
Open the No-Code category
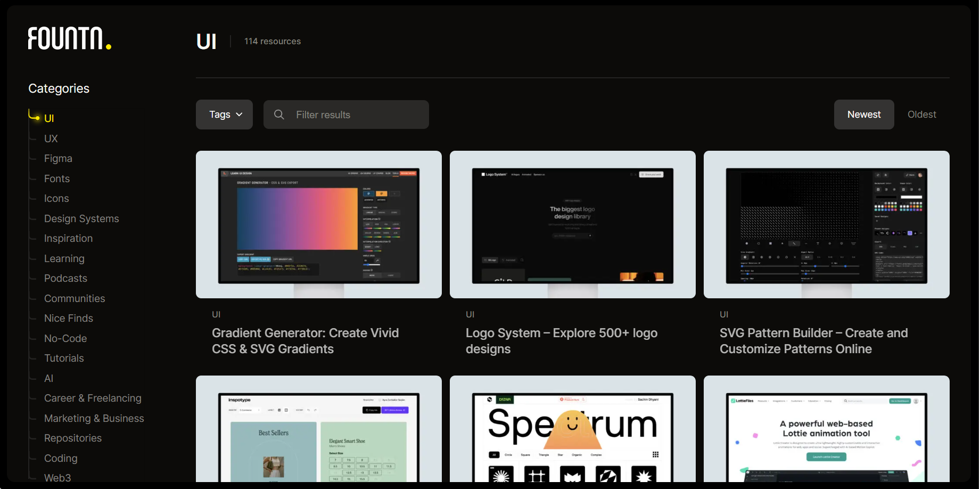(65, 338)
